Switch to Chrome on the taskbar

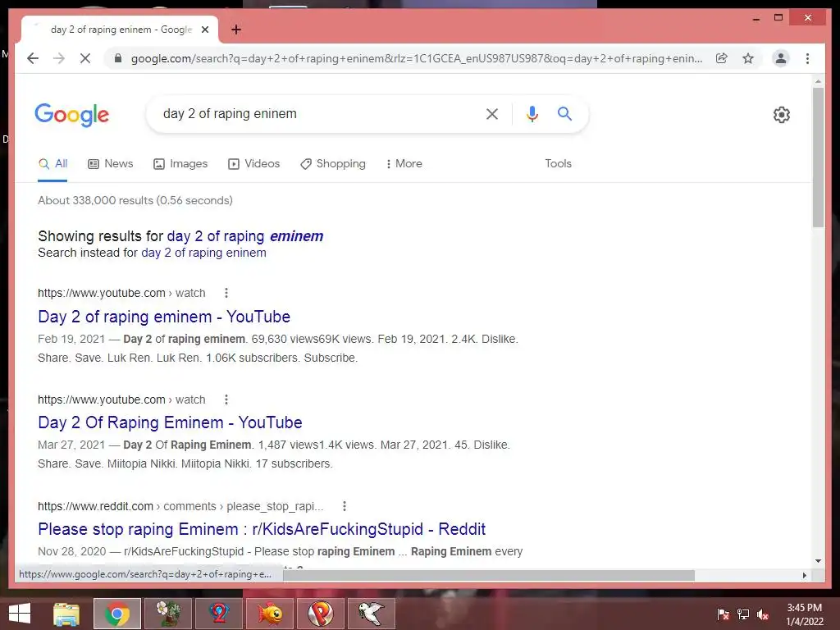click(x=117, y=614)
